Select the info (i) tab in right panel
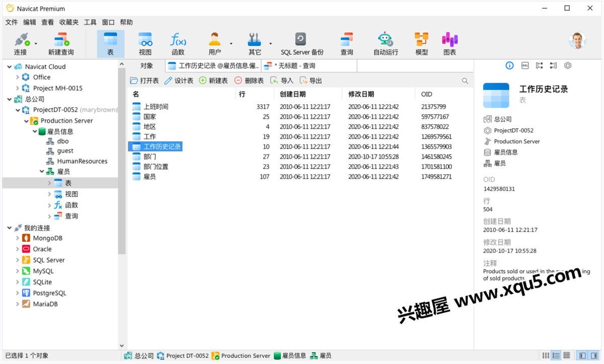This screenshot has width=604, height=364. click(509, 65)
